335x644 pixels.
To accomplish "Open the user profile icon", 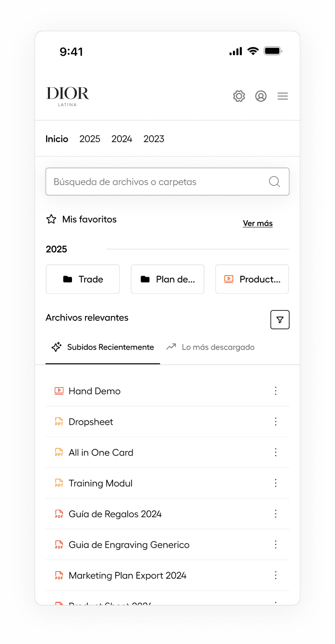I will point(261,96).
